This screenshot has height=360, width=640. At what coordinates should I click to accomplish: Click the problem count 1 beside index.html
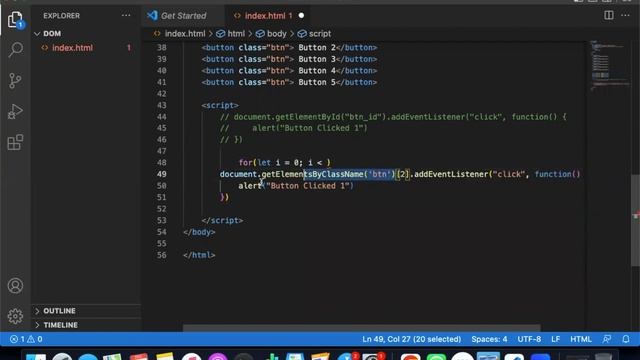click(x=129, y=48)
